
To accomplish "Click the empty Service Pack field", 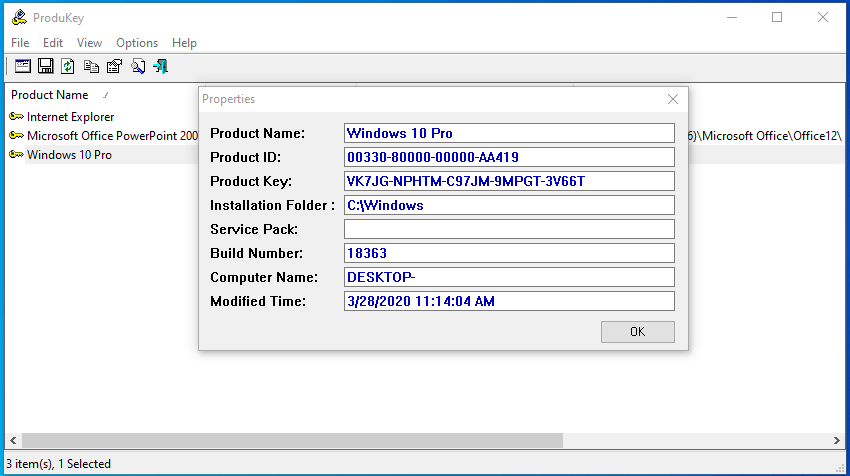I will (x=509, y=229).
